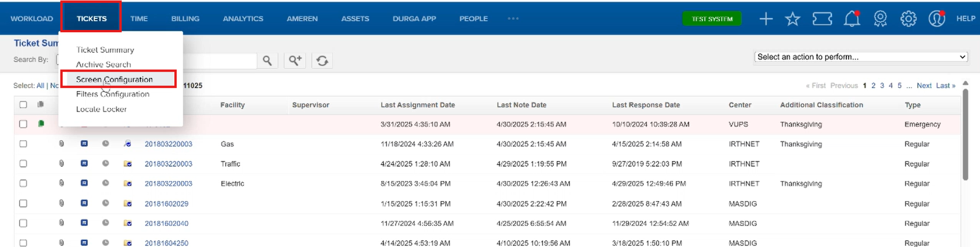
Task: Click the copy icon in table header
Action: tap(41, 104)
